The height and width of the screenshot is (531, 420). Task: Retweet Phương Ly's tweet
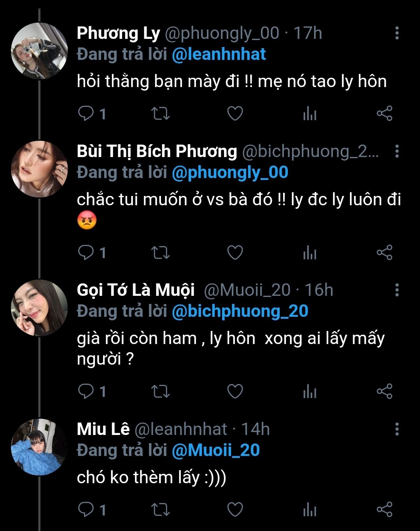point(160,114)
